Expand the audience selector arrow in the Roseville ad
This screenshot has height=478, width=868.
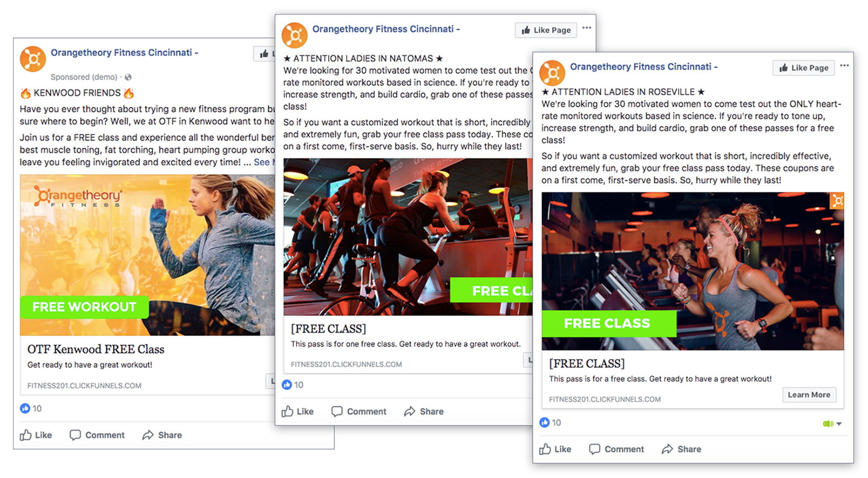839,424
